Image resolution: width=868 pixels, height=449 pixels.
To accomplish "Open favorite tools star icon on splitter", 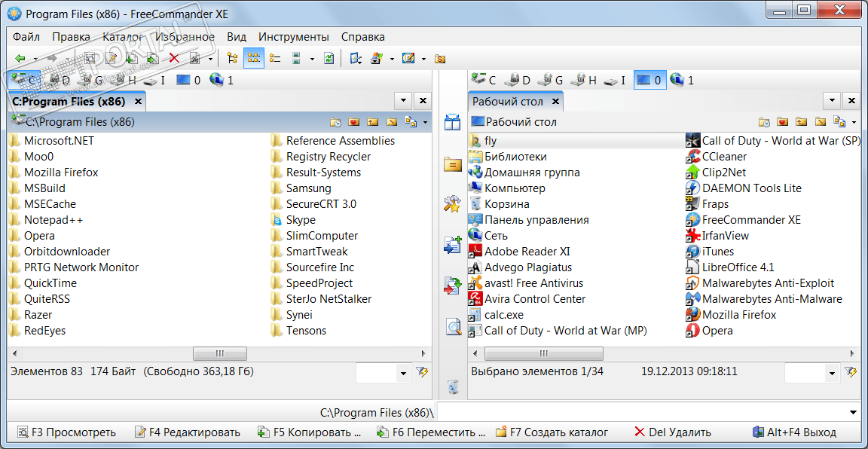I will pyautogui.click(x=453, y=203).
